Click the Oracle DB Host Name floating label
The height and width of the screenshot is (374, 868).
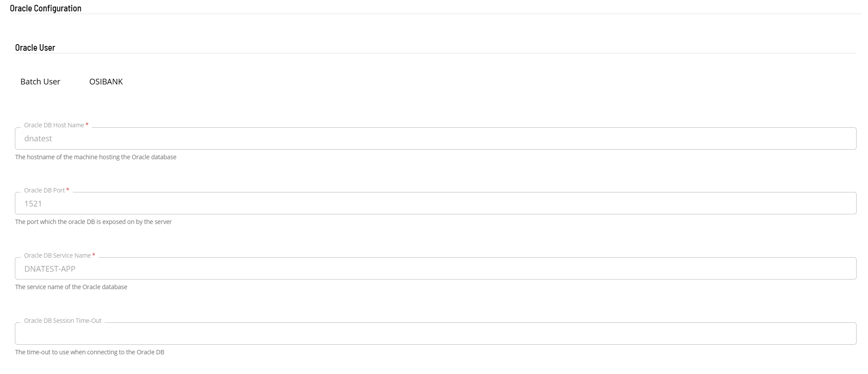(54, 125)
